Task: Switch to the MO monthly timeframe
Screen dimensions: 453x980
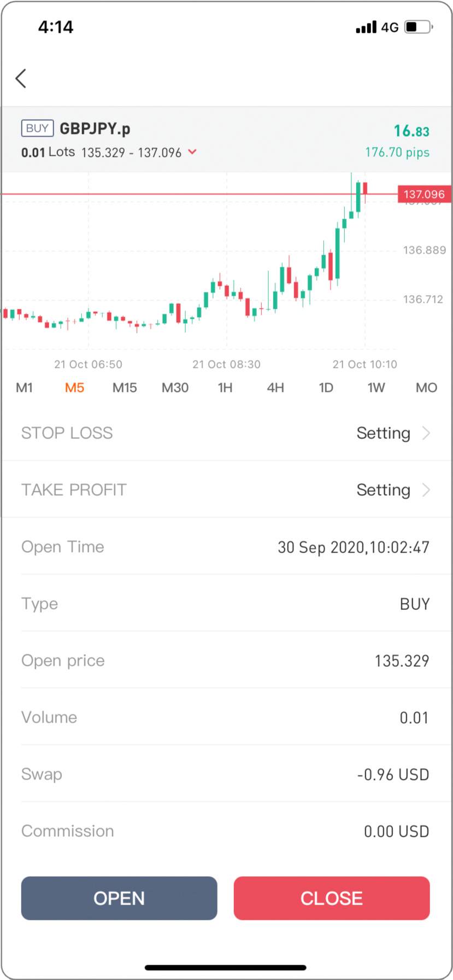Action: coord(426,388)
